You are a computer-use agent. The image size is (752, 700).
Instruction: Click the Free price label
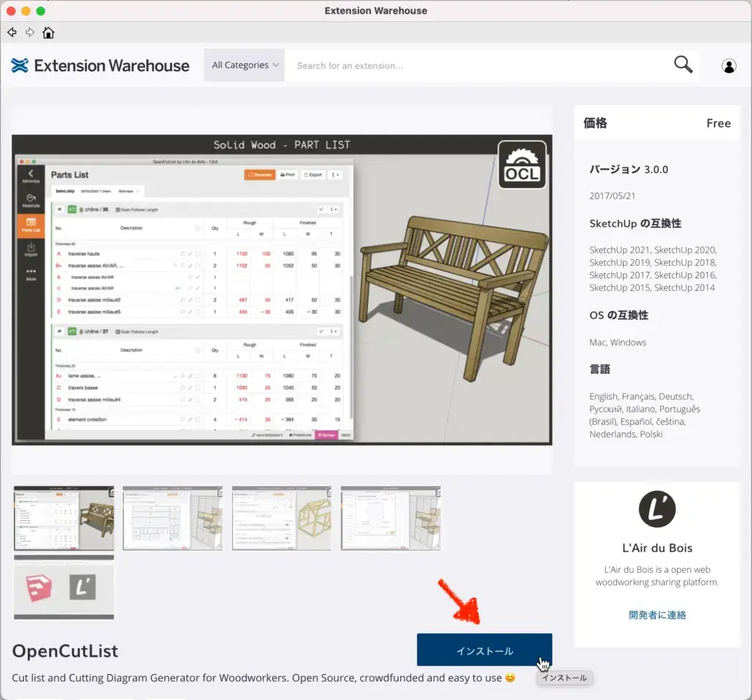718,123
